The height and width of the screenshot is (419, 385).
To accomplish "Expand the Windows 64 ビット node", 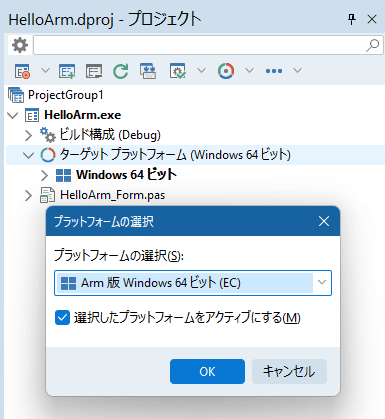I will 44,175.
